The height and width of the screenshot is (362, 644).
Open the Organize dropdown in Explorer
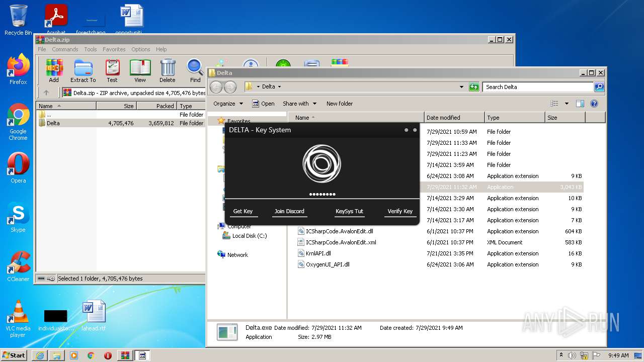click(228, 104)
